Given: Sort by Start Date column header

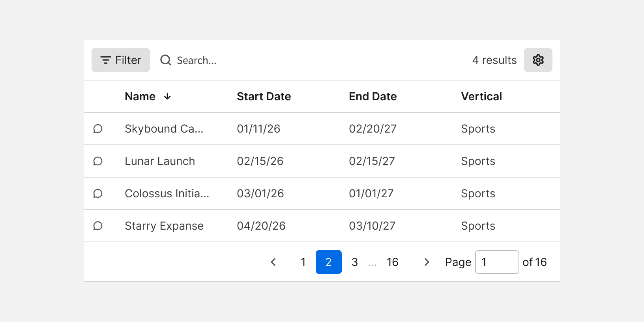Looking at the screenshot, I should pyautogui.click(x=264, y=96).
